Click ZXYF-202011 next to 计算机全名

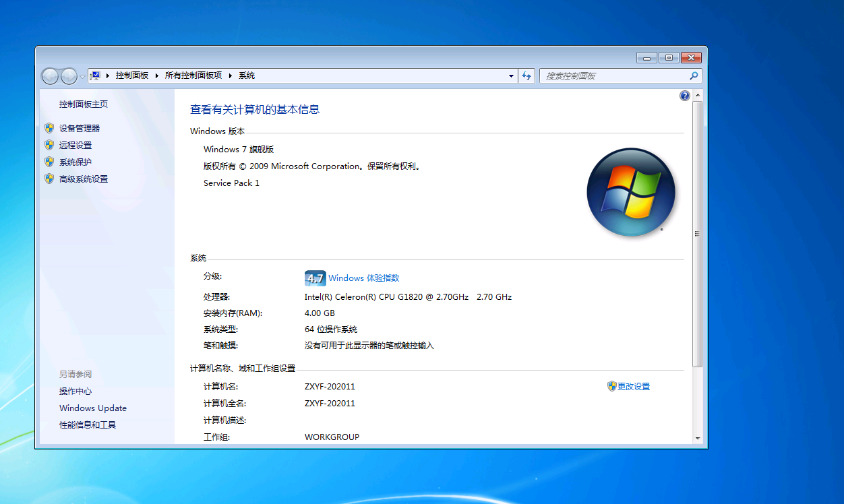(x=330, y=403)
